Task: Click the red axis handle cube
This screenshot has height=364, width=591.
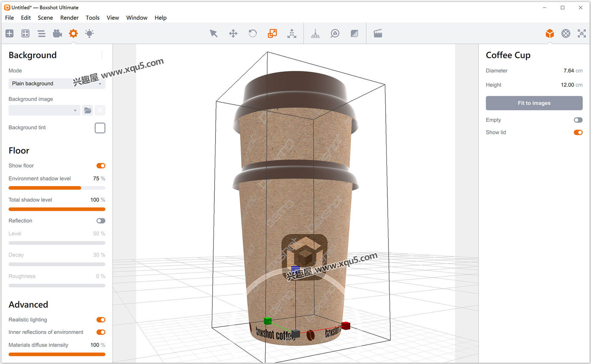Action: click(346, 325)
